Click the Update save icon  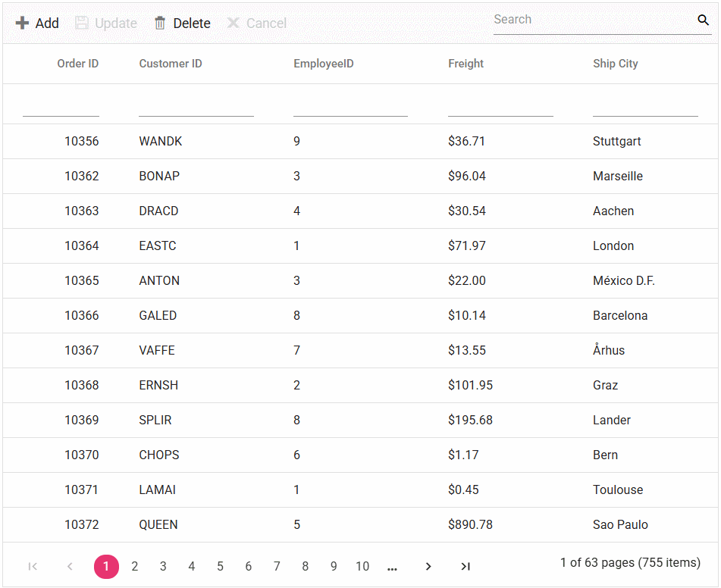pos(82,23)
